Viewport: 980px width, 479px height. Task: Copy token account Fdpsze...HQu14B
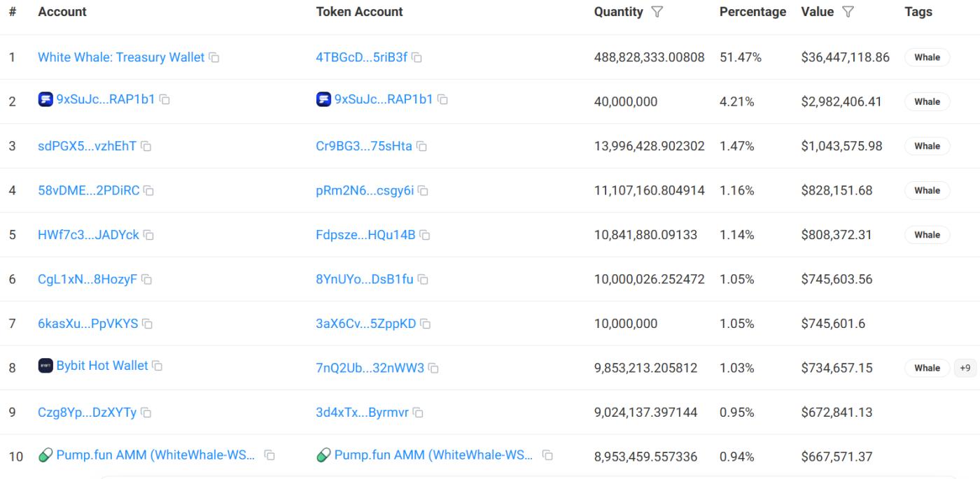click(x=425, y=235)
